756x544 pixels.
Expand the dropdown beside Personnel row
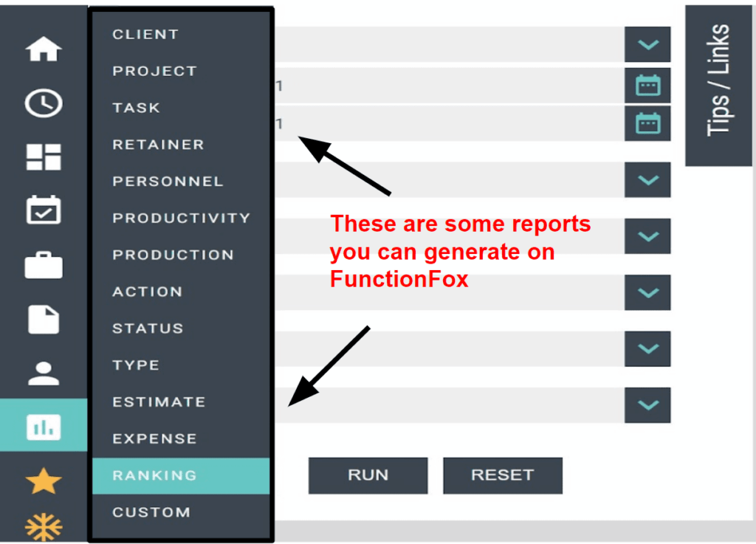point(647,179)
